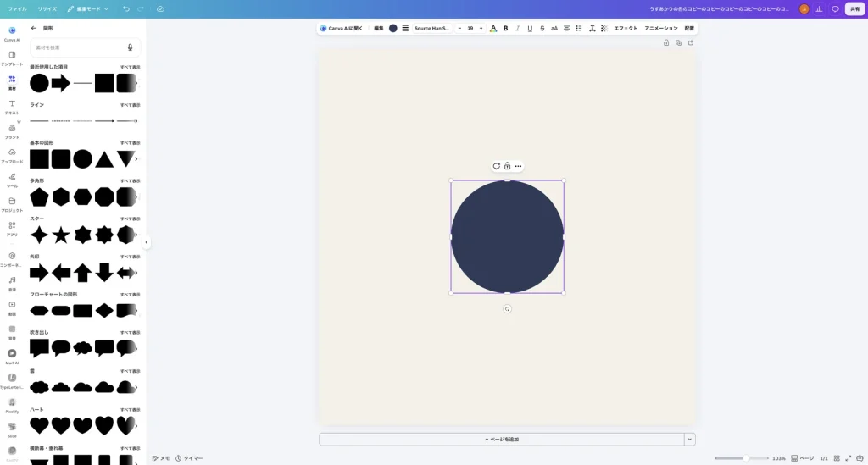This screenshot has height=465, width=868.
Task: Click the cloud save status icon
Action: tap(160, 8)
